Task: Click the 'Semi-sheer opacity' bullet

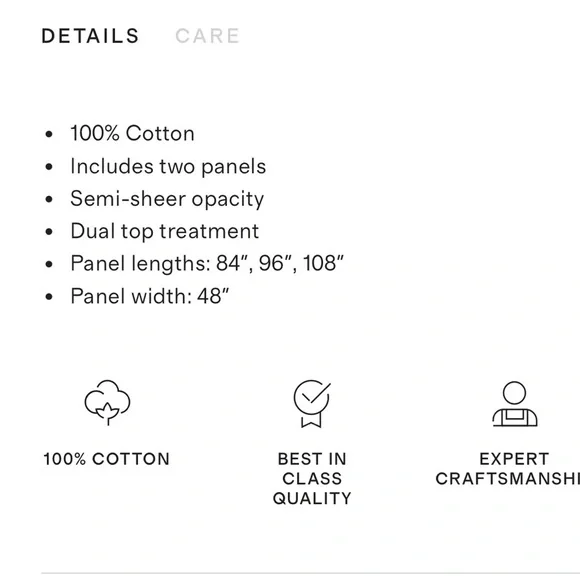Action: point(167,199)
